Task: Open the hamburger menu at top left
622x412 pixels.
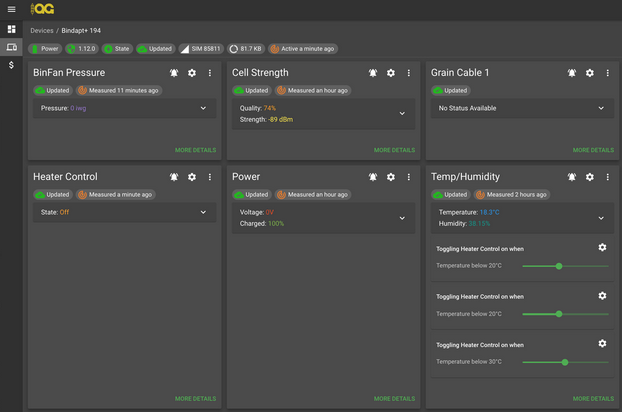Action: (11, 9)
